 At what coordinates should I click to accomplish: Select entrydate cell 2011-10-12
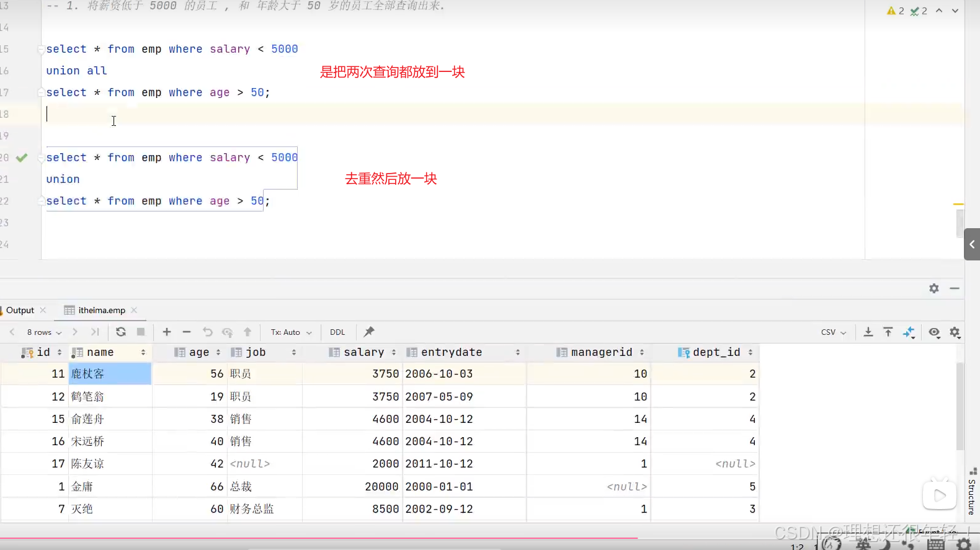point(465,464)
